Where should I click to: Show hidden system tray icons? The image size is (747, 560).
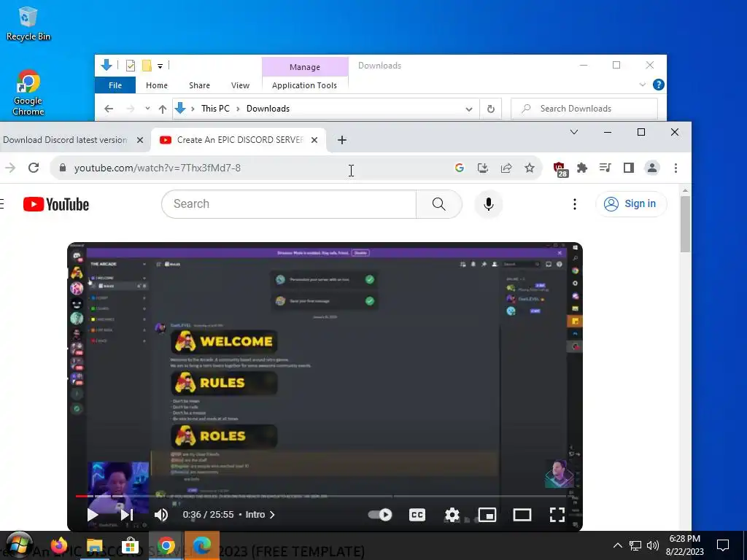pos(617,545)
